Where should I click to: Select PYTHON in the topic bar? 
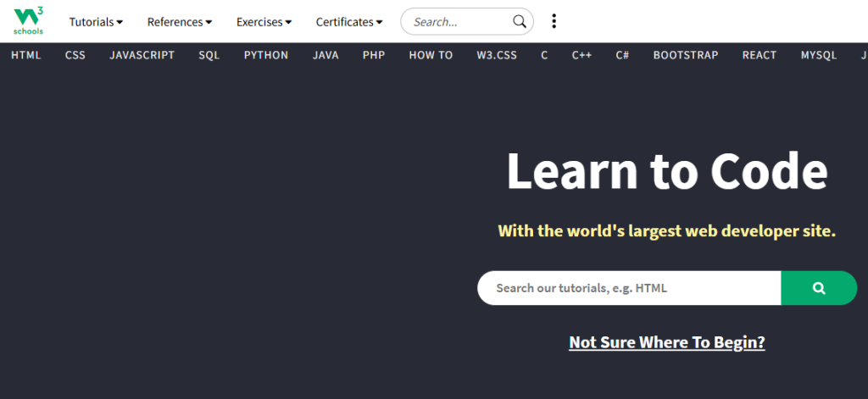point(266,55)
